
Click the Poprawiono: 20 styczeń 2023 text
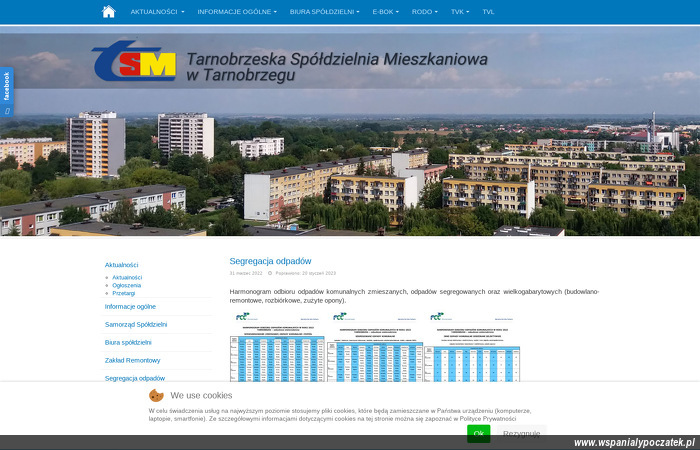(305, 273)
